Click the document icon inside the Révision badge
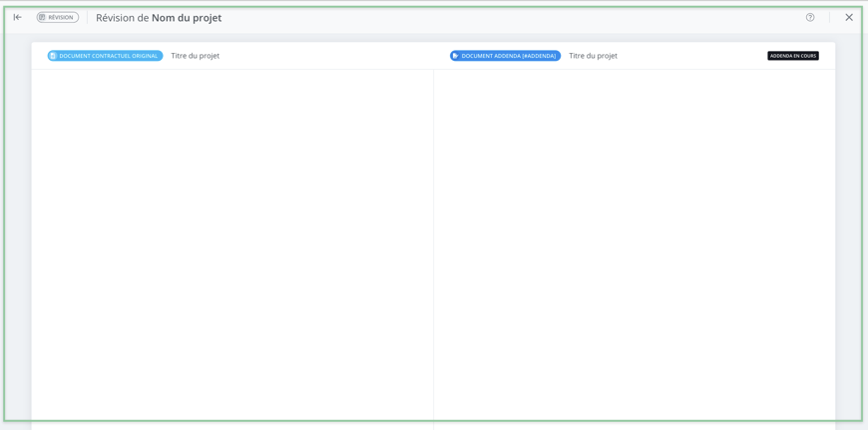Screen dimensions: 868x430 [x=42, y=17]
